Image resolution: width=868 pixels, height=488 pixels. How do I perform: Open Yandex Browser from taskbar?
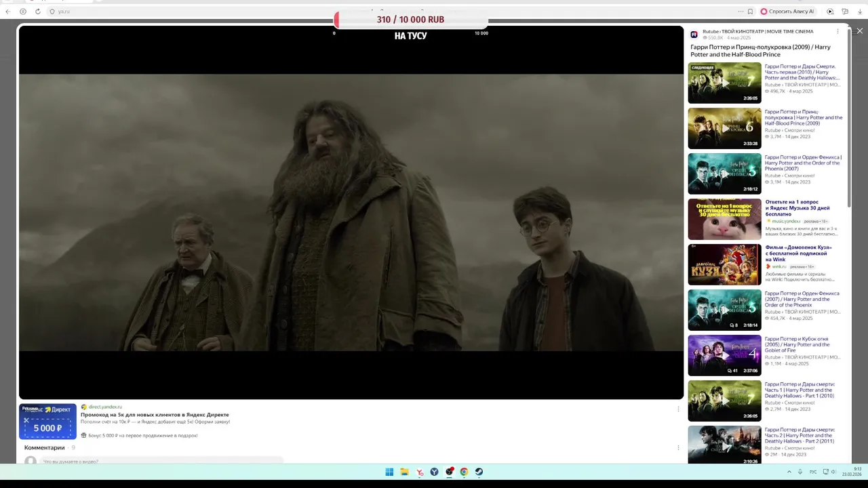tap(435, 472)
